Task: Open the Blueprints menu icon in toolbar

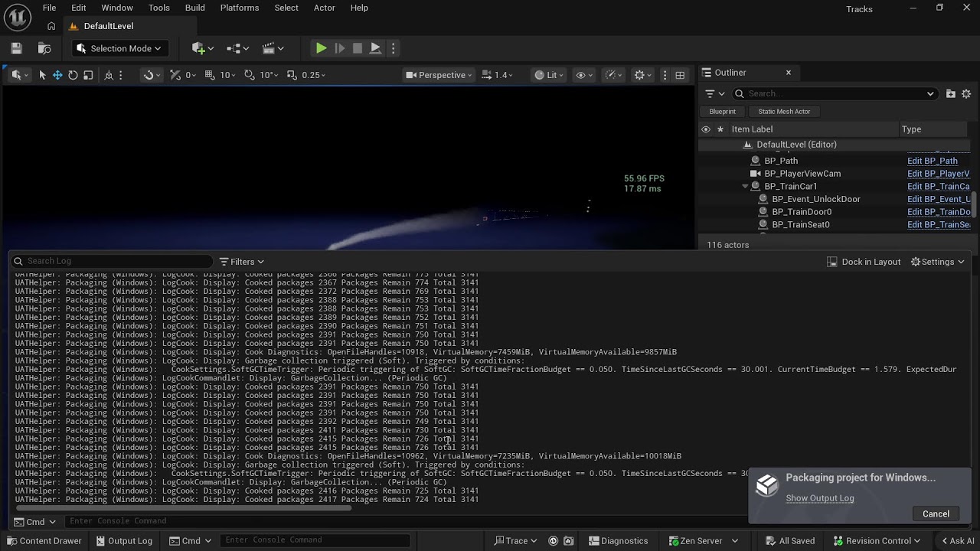Action: 238,48
